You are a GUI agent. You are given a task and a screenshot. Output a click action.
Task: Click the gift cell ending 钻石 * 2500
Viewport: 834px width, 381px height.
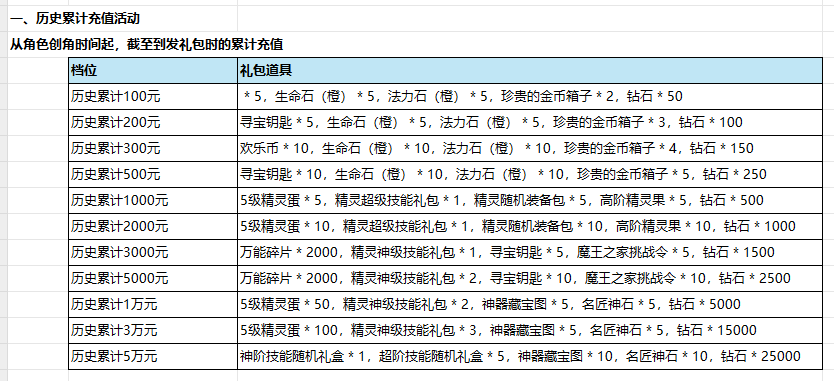tap(530, 278)
